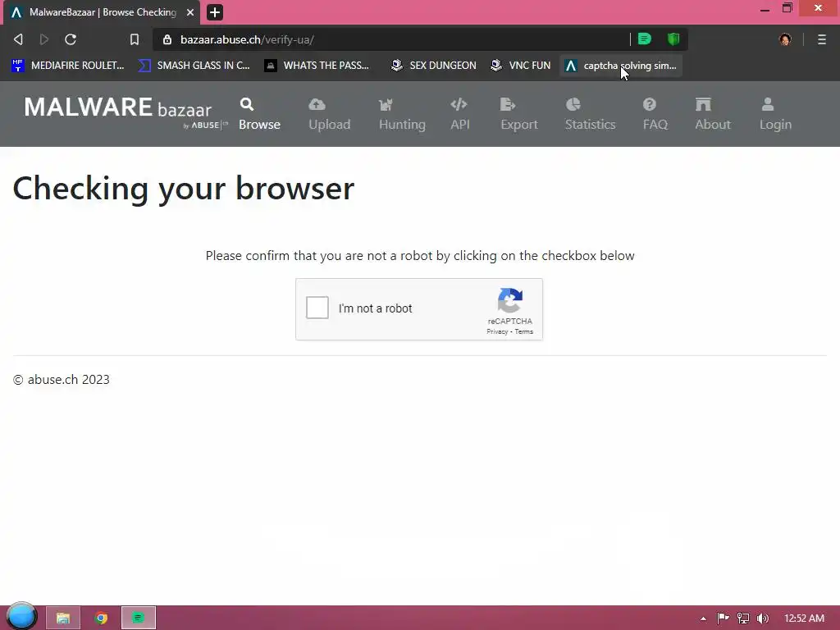Click the address bar lock icon
This screenshot has height=630, width=840.
[167, 39]
